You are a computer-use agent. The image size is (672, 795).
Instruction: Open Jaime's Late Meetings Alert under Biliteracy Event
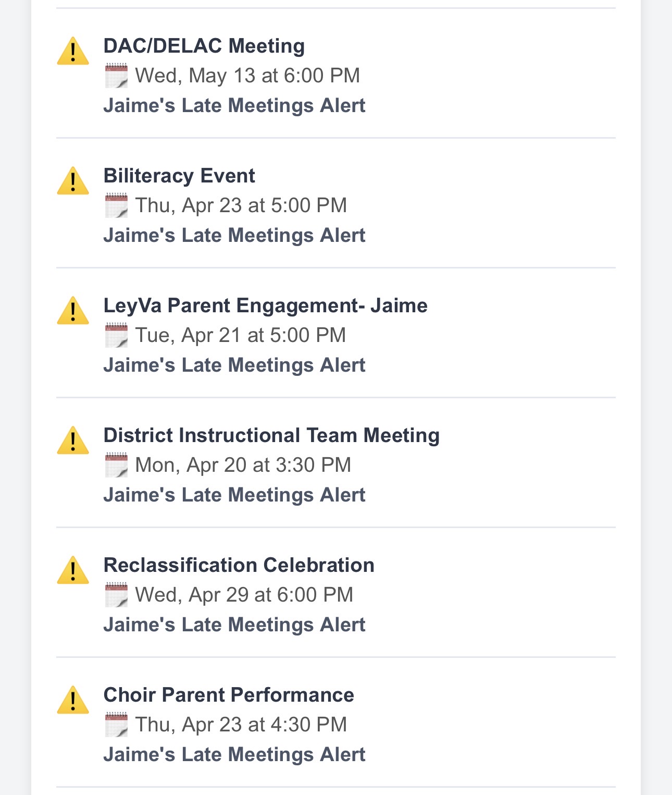click(x=234, y=235)
